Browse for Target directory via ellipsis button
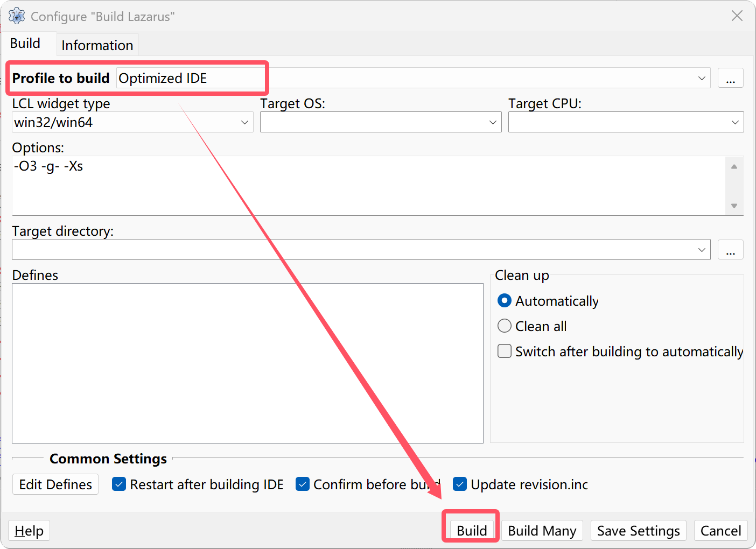The image size is (756, 549). tap(731, 250)
